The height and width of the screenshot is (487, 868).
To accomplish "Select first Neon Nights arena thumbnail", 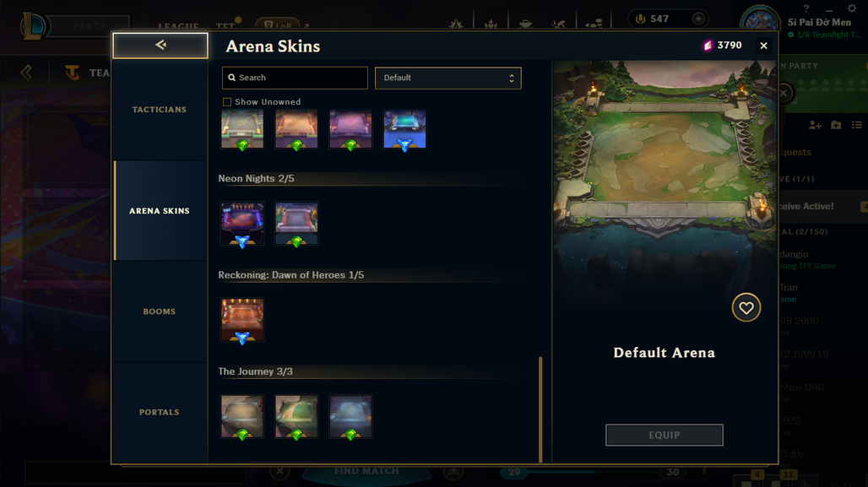I will coord(242,224).
